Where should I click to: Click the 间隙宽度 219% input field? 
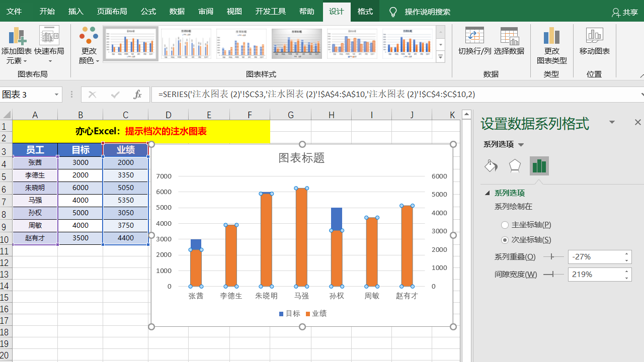(595, 275)
